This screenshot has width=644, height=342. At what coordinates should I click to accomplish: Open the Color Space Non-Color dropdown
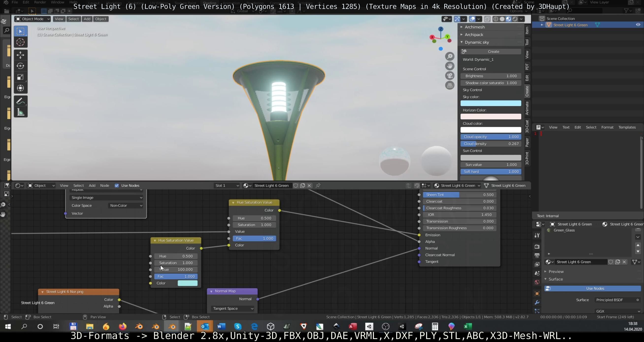click(x=126, y=206)
